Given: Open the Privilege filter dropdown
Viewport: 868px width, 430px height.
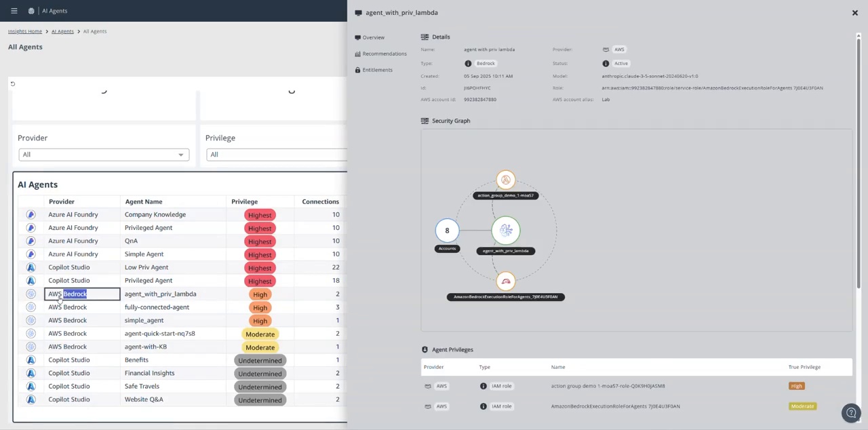Looking at the screenshot, I should pos(277,155).
